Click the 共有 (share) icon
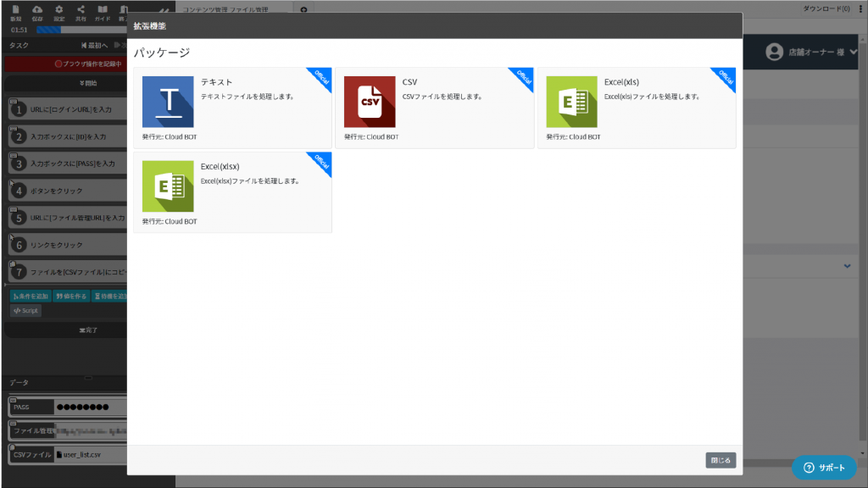Screen dimensions: 868x488 pos(81,13)
